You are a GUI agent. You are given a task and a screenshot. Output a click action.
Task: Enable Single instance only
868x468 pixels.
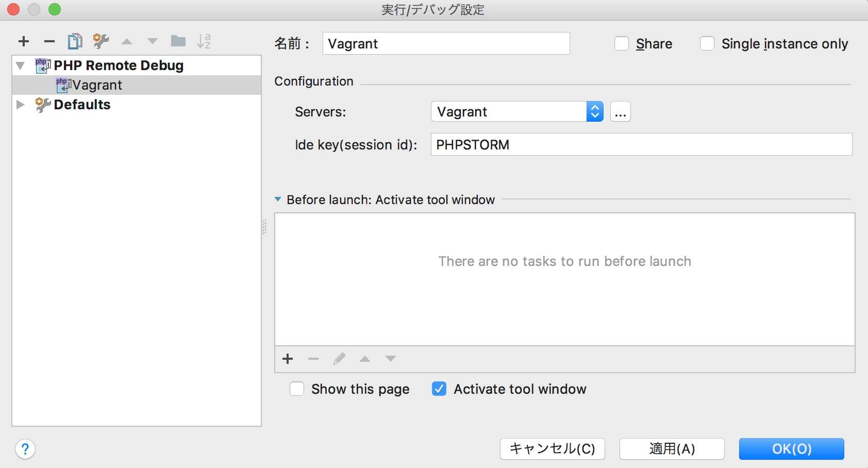click(707, 43)
